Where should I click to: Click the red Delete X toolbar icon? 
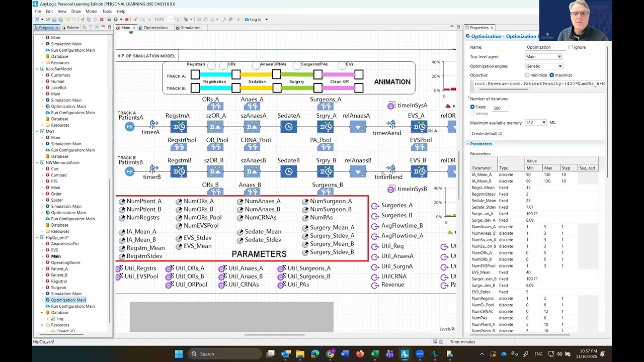[102, 20]
